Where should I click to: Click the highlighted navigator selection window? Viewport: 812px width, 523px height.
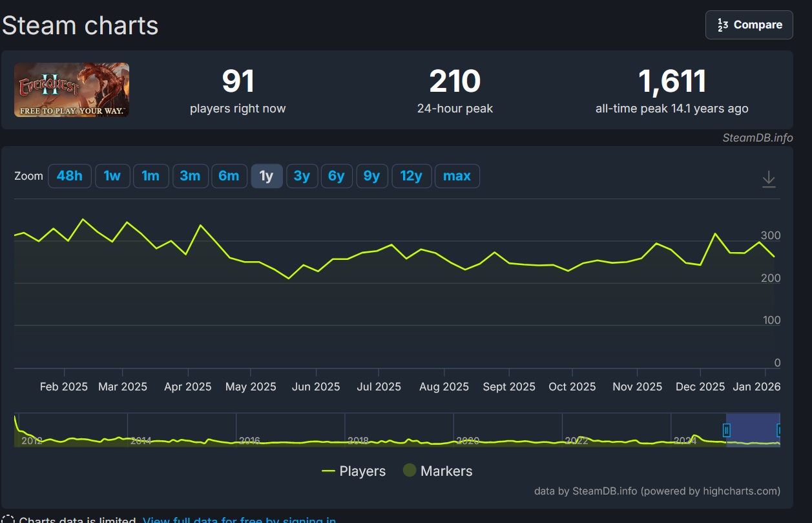(x=753, y=430)
